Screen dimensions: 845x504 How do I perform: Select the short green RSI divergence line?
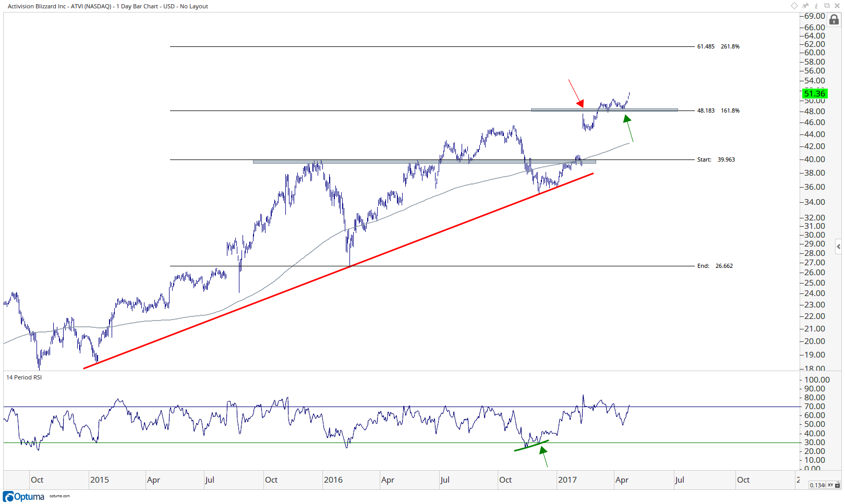point(532,446)
